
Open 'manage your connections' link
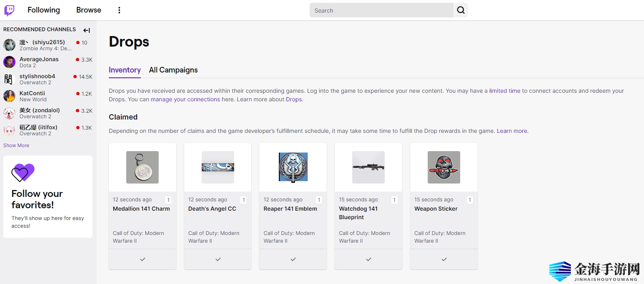(x=185, y=99)
